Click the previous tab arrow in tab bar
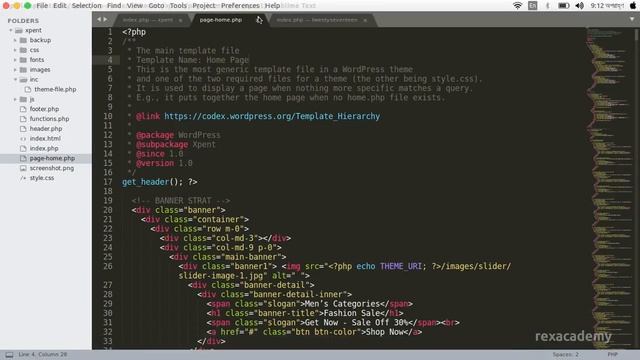 [99, 19]
